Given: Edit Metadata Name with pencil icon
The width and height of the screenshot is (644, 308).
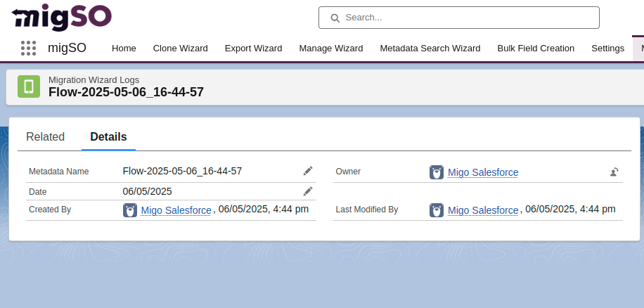Looking at the screenshot, I should tap(307, 171).
